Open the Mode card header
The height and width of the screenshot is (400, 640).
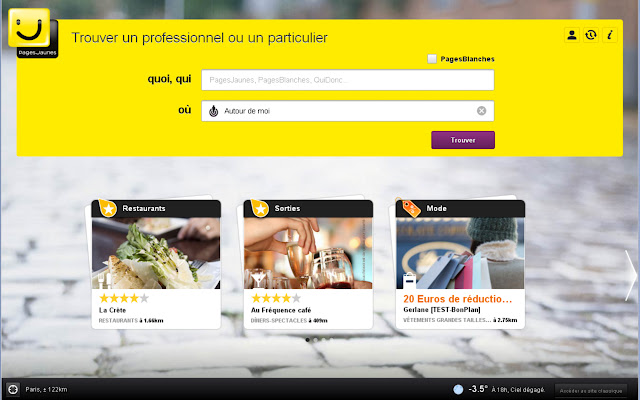tap(460, 209)
